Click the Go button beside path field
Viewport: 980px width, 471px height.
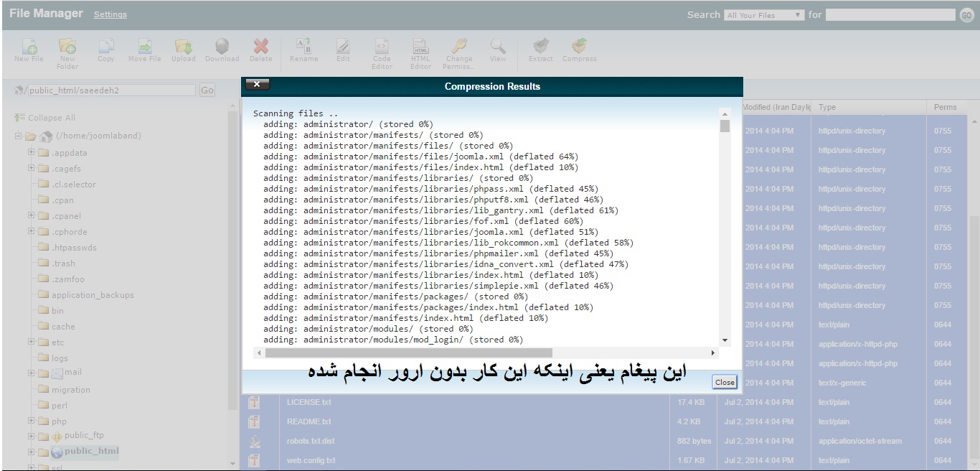pos(207,90)
